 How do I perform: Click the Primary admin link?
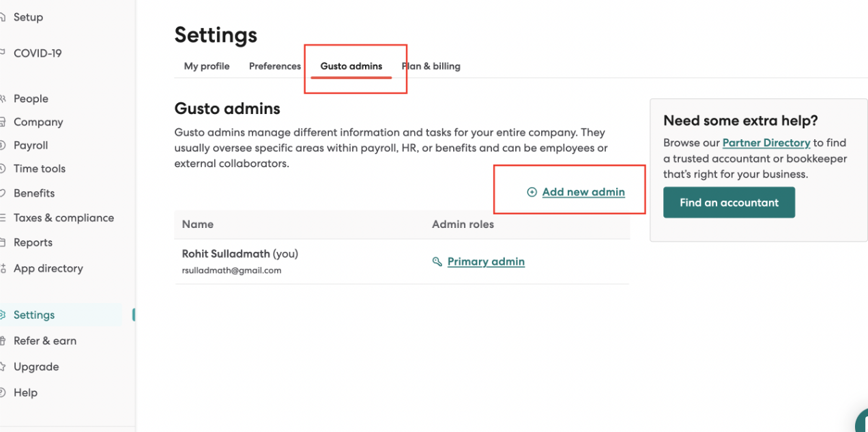coord(486,261)
